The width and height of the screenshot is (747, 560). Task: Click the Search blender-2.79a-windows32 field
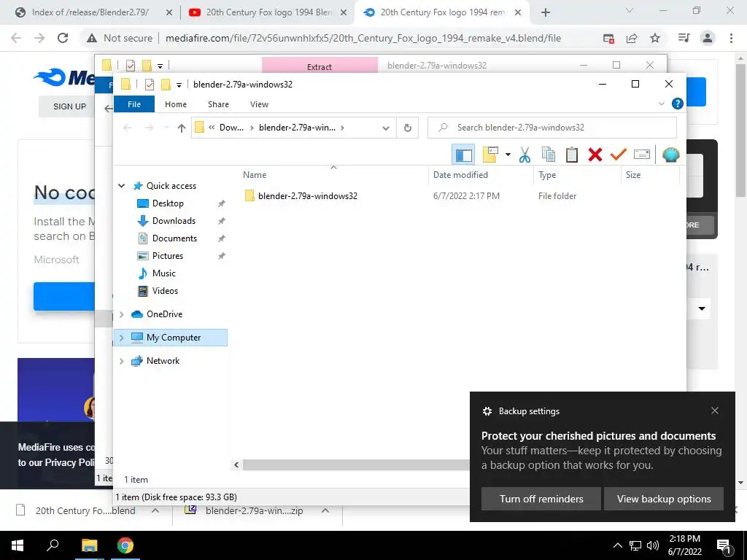(552, 128)
